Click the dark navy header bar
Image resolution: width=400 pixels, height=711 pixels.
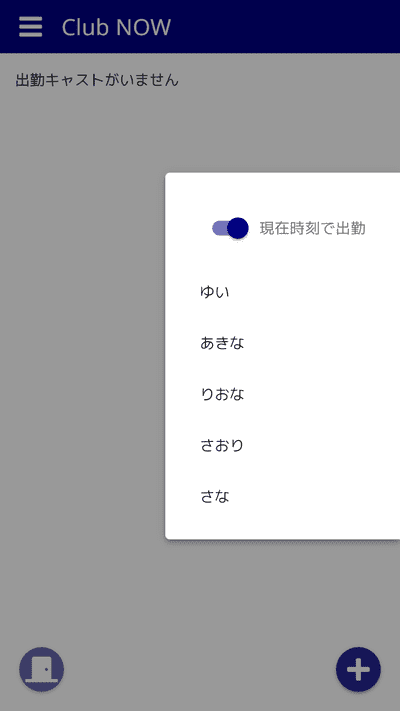click(x=281, y=27)
